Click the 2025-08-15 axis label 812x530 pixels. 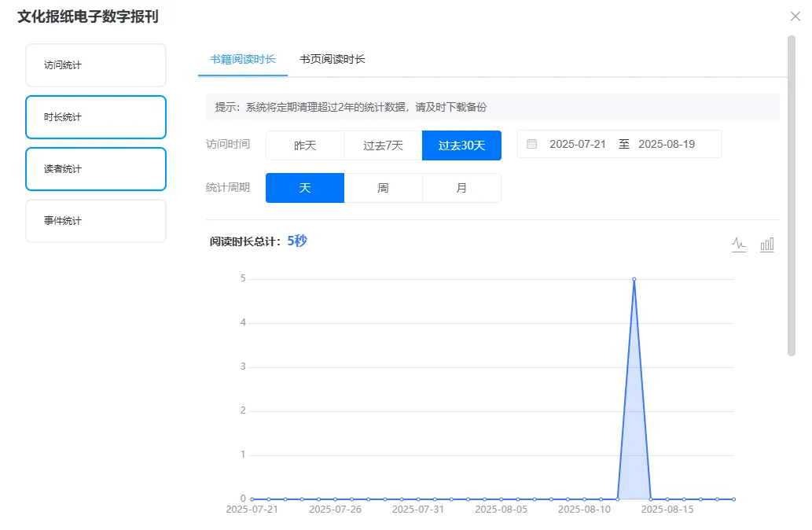667,510
